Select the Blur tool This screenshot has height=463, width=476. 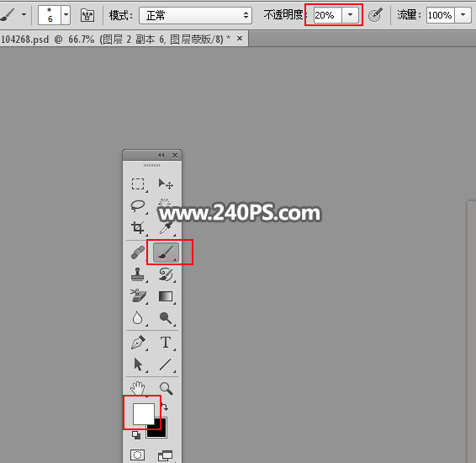(x=138, y=318)
